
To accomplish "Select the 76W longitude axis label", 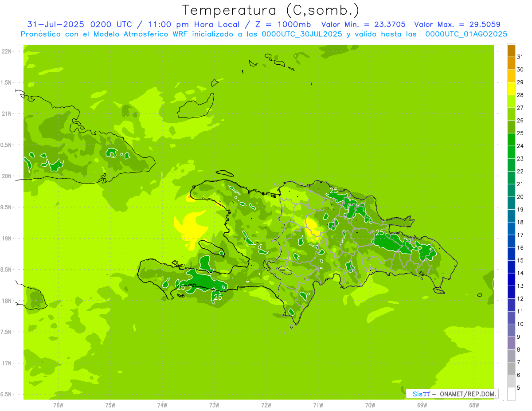I will 58,405.
